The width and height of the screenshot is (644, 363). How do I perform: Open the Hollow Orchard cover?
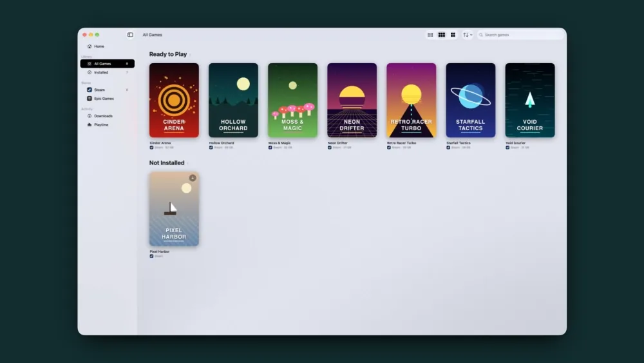[233, 101]
